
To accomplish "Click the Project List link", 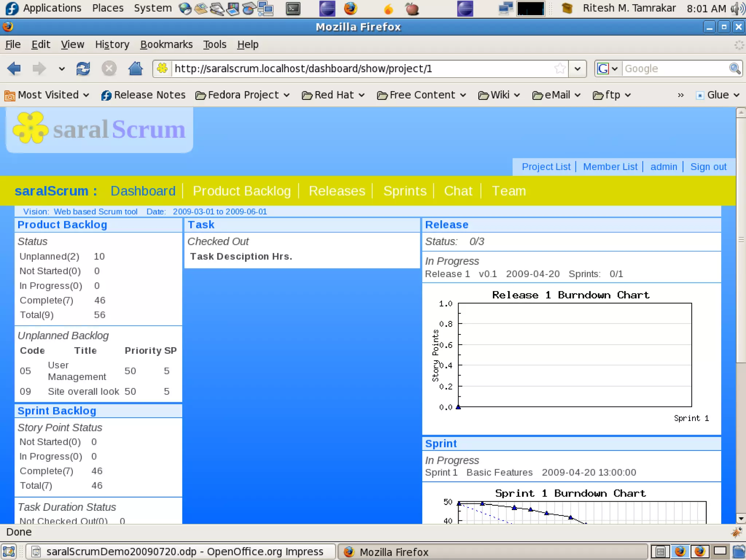I will point(546,167).
